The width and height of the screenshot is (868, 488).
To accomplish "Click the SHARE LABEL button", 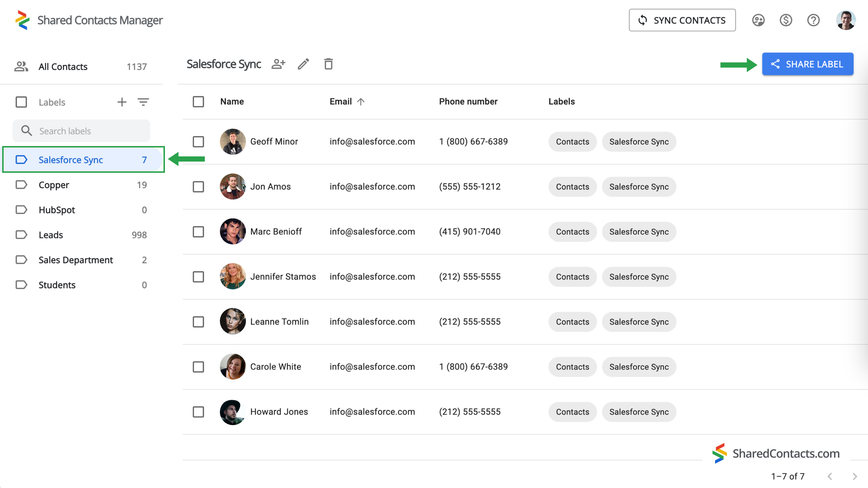I will click(808, 64).
